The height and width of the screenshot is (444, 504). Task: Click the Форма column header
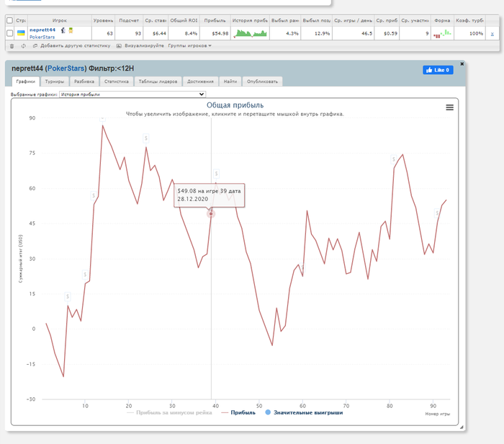click(x=442, y=21)
